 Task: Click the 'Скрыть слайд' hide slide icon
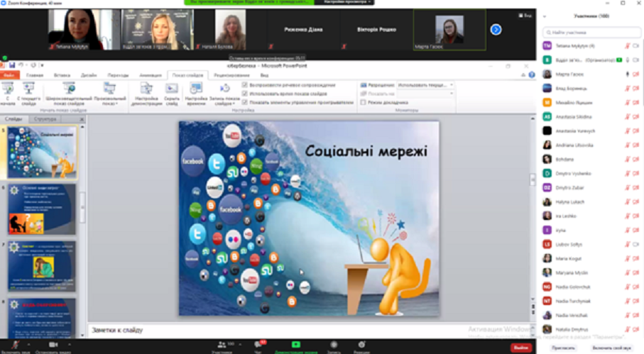[171, 93]
